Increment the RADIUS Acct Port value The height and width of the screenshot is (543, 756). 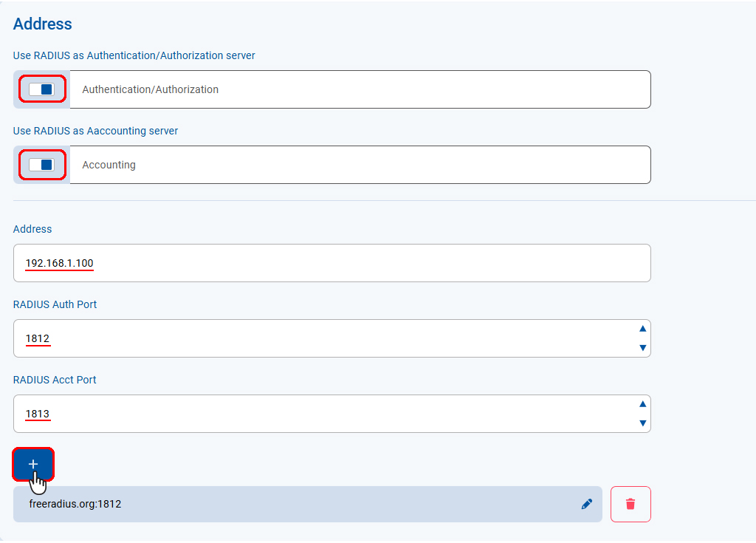click(x=642, y=404)
